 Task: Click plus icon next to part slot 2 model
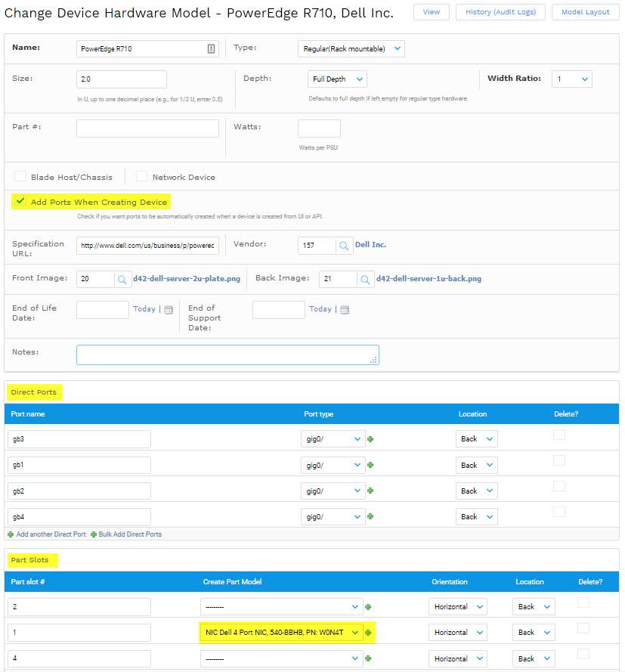368,607
